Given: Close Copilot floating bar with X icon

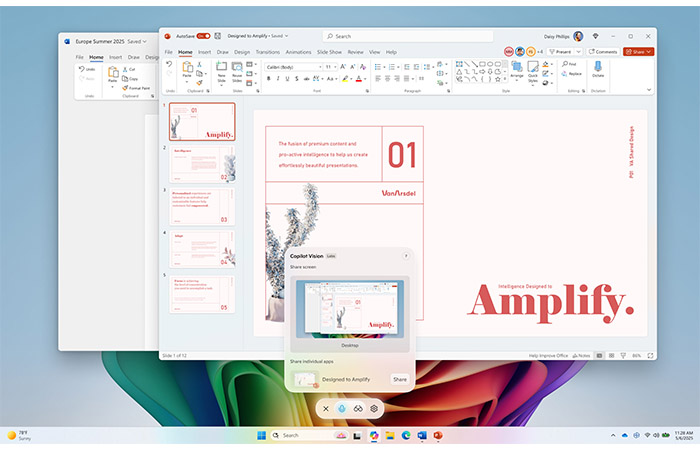Looking at the screenshot, I should (x=326, y=408).
